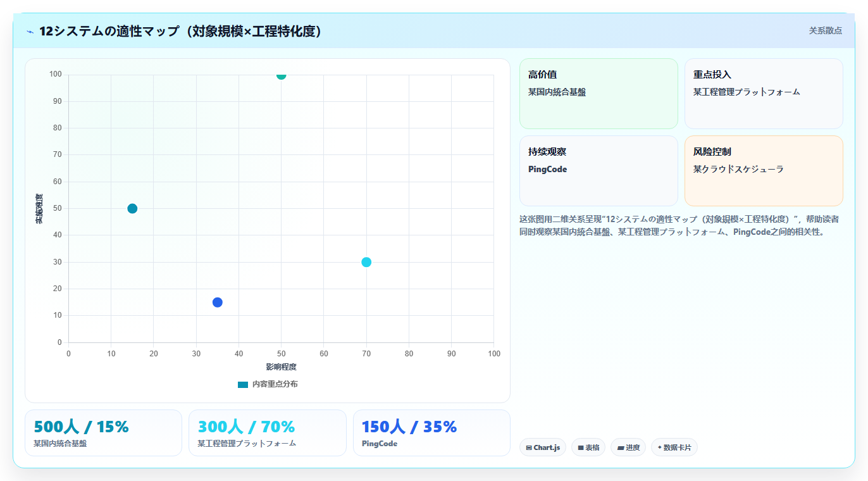Click the Chart.js tag
The width and height of the screenshot is (868, 481).
coord(543,447)
